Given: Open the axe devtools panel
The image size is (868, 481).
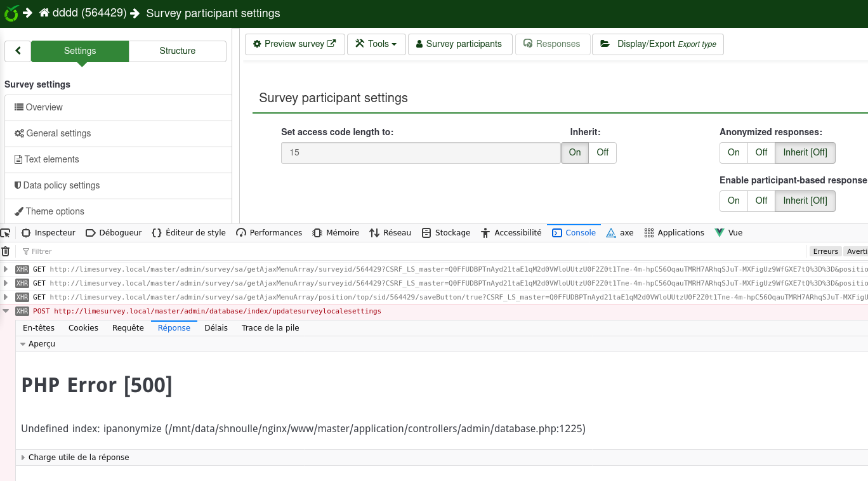Looking at the screenshot, I should point(619,233).
